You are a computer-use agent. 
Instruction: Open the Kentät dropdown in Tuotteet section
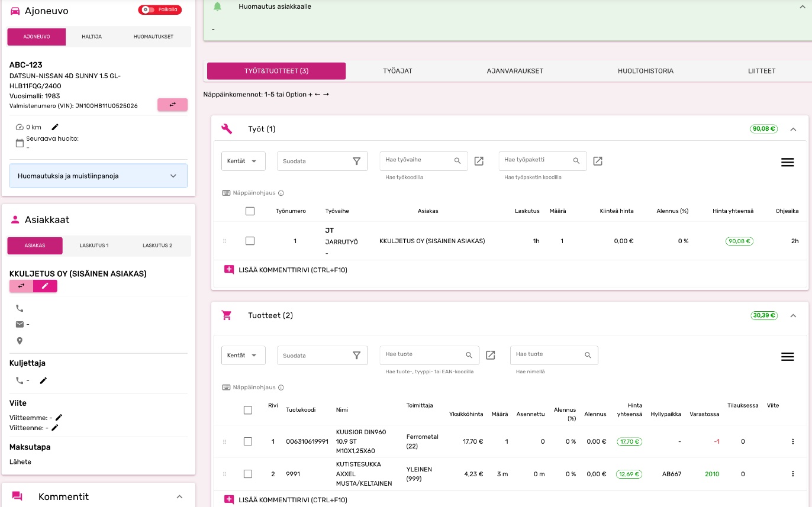(x=243, y=356)
